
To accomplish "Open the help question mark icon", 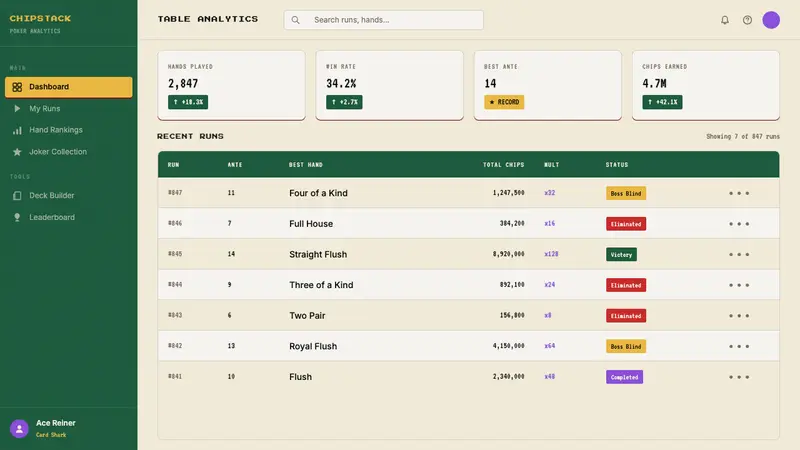I will pos(747,20).
